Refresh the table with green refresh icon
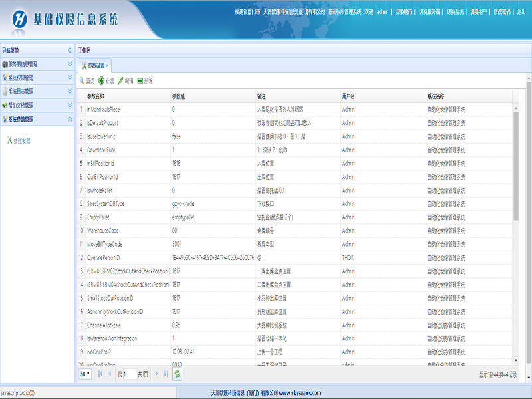Viewport: 532px width, 399px height. tap(178, 374)
